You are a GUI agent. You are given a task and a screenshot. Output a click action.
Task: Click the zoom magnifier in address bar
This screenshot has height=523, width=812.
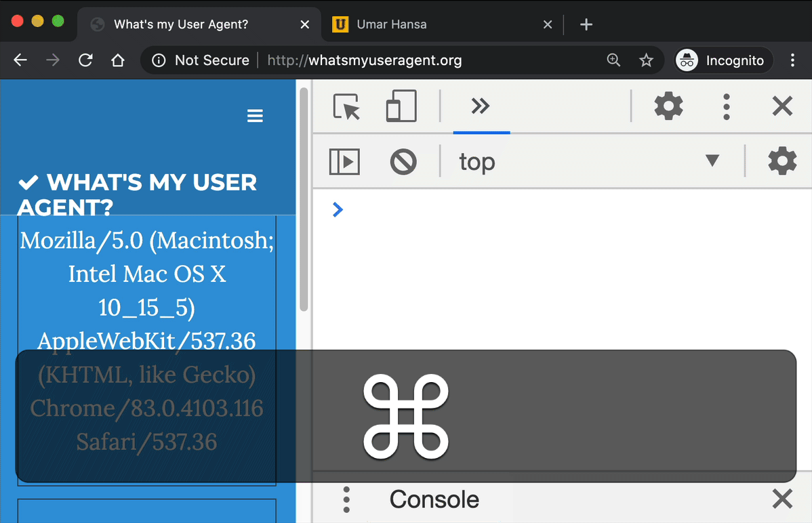coord(613,60)
